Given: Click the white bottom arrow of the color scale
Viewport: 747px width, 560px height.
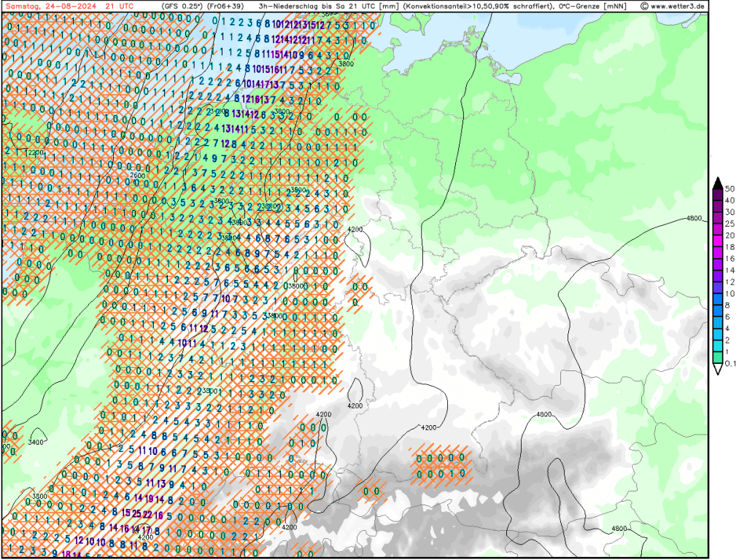Looking at the screenshot, I should coord(718,370).
